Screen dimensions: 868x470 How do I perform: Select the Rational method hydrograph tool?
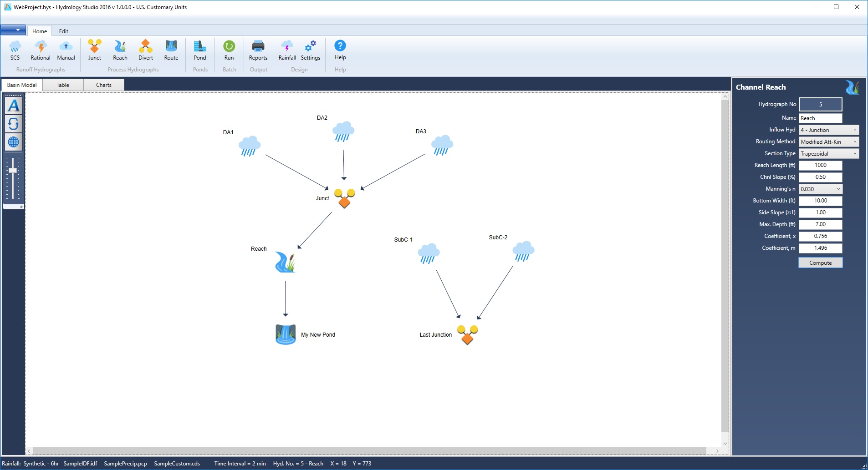tap(41, 50)
